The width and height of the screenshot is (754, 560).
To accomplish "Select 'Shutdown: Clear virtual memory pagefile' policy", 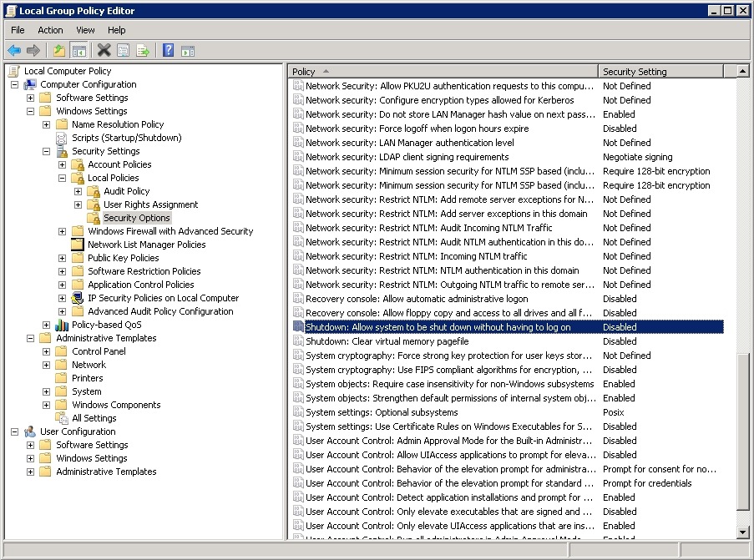I will coord(387,341).
